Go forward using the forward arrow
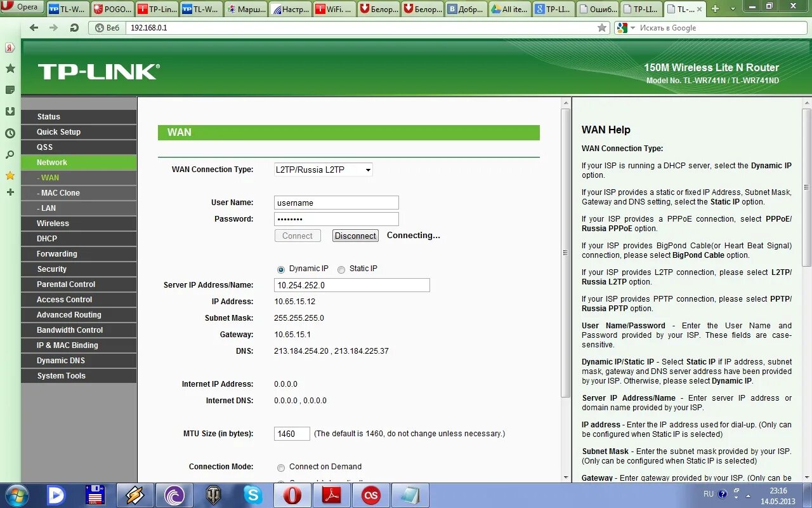 [54, 28]
